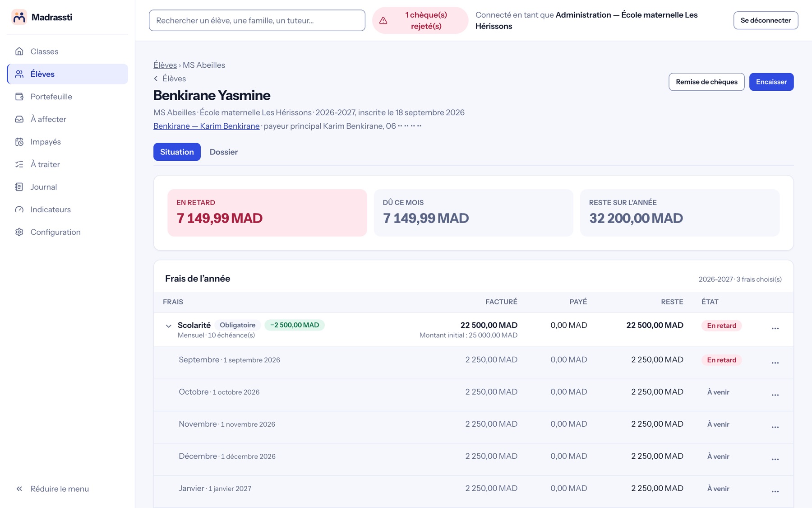Click the Indicateurs gauge icon
Image resolution: width=812 pixels, height=508 pixels.
(19, 210)
